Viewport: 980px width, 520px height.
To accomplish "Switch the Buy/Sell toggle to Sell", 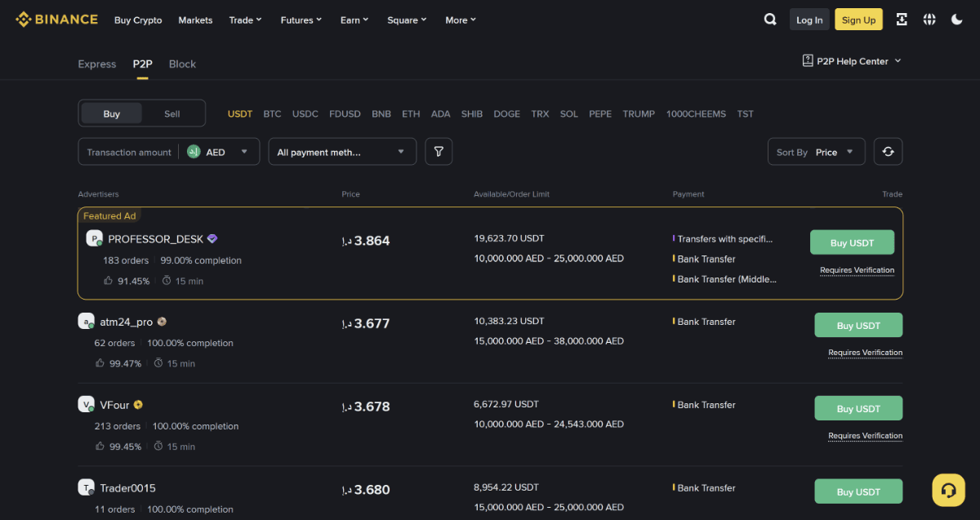I will pyautogui.click(x=171, y=113).
